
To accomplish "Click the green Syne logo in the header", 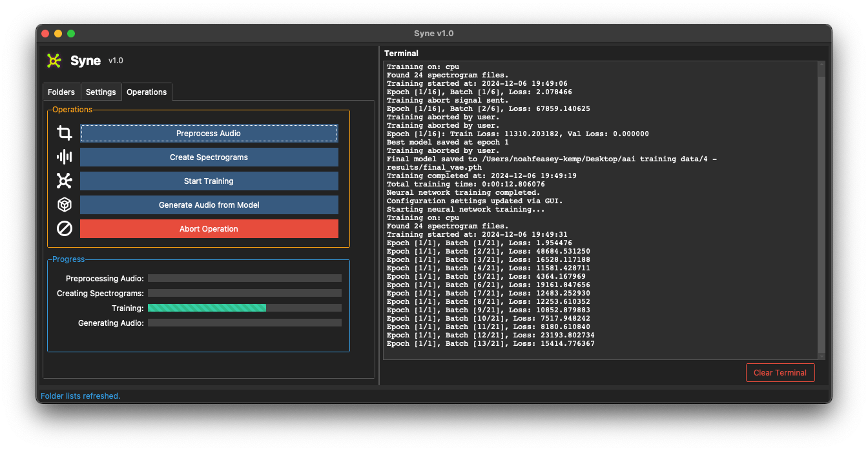I will 55,60.
